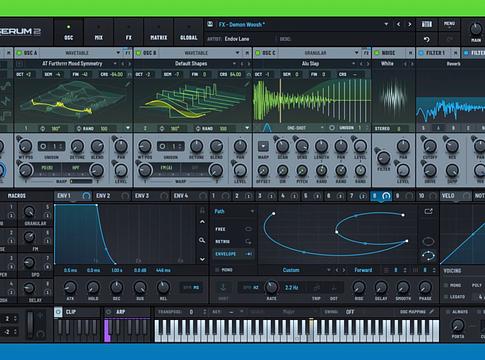Open OSC C ONE-SHOT mode dropdown
The height and width of the screenshot is (360, 485).
coord(322,128)
